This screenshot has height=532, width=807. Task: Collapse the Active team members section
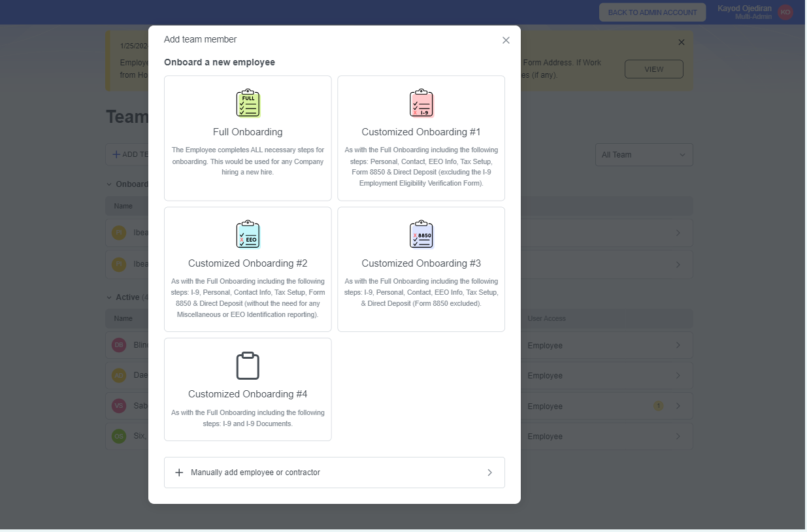coord(109,297)
